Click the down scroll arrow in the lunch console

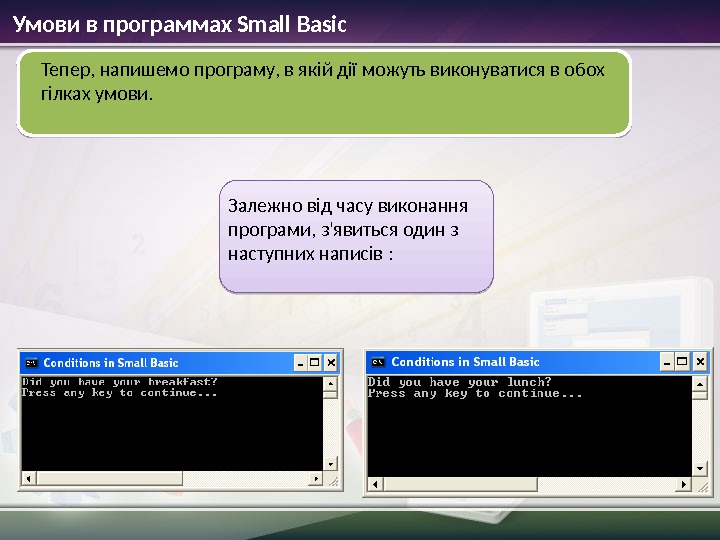[700, 469]
